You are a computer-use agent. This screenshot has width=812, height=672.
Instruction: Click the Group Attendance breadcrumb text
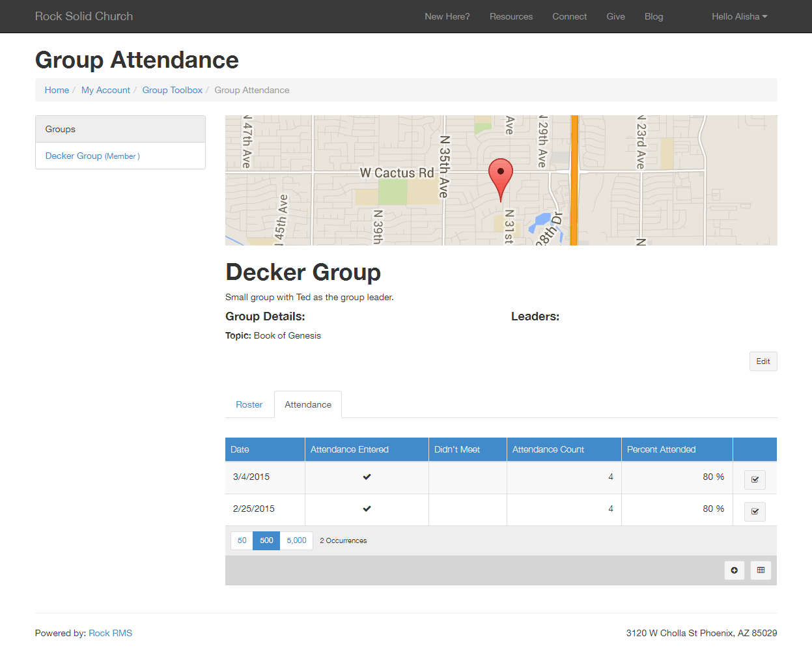[x=252, y=90]
